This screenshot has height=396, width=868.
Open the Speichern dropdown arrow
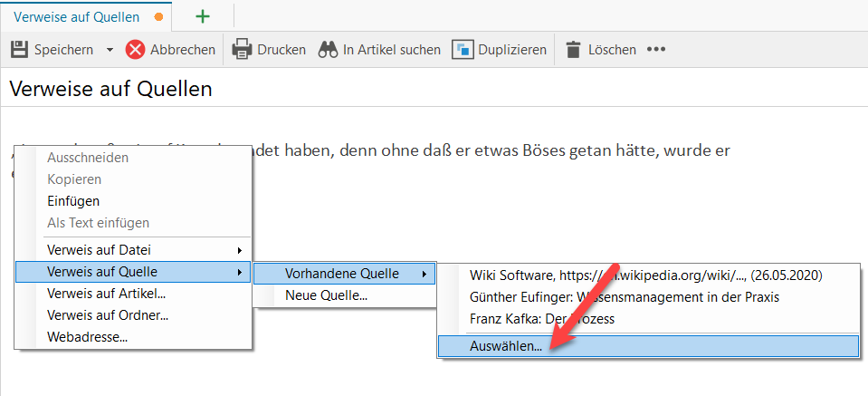tap(110, 50)
